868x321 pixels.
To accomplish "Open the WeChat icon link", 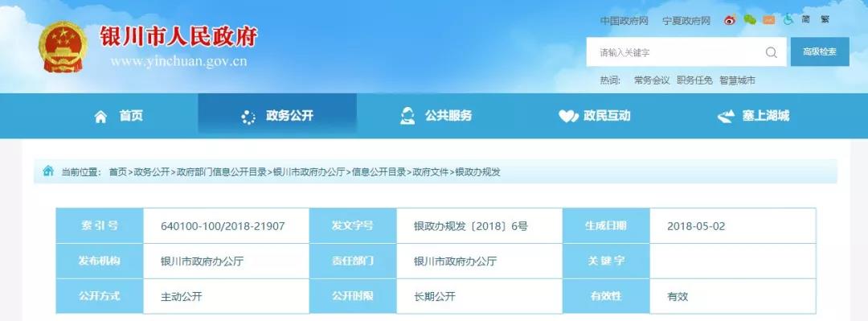I will click(750, 20).
